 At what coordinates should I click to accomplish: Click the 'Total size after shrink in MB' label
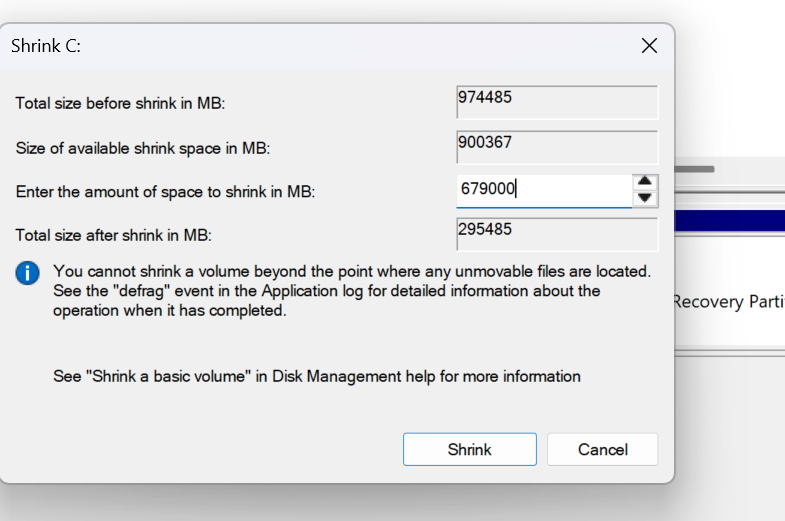(114, 235)
